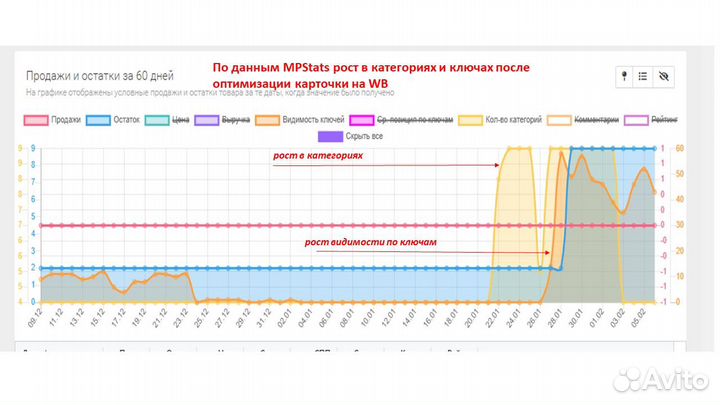Viewport: 720px width, 405px height.
Task: Select the 22.01 date axis label
Action: [x=492, y=317]
